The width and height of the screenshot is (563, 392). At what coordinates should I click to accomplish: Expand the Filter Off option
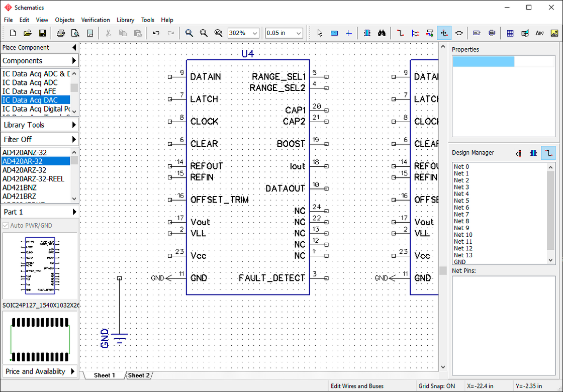[40, 139]
